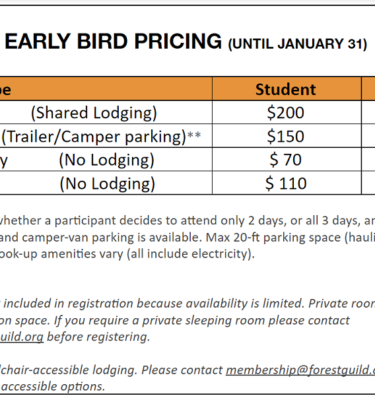Open the underlined uild.org link before registering
This screenshot has width=375, height=400.
point(22,337)
